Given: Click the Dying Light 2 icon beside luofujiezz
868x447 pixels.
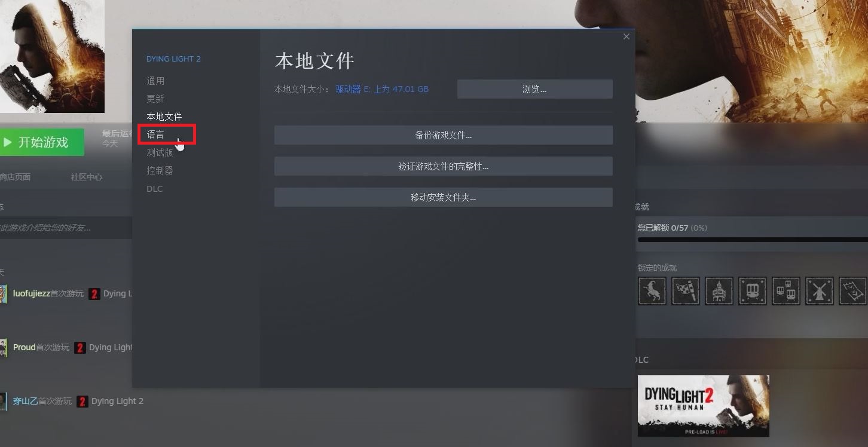Looking at the screenshot, I should click(x=94, y=294).
